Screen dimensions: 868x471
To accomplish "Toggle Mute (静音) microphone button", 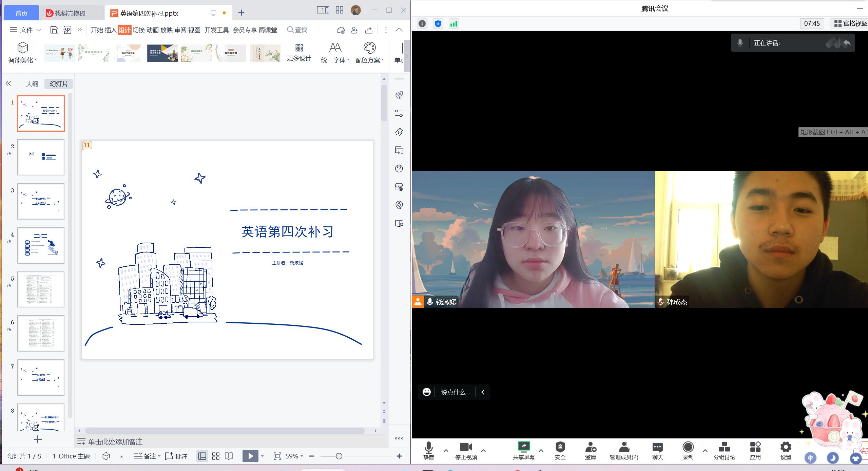I will tap(428, 451).
